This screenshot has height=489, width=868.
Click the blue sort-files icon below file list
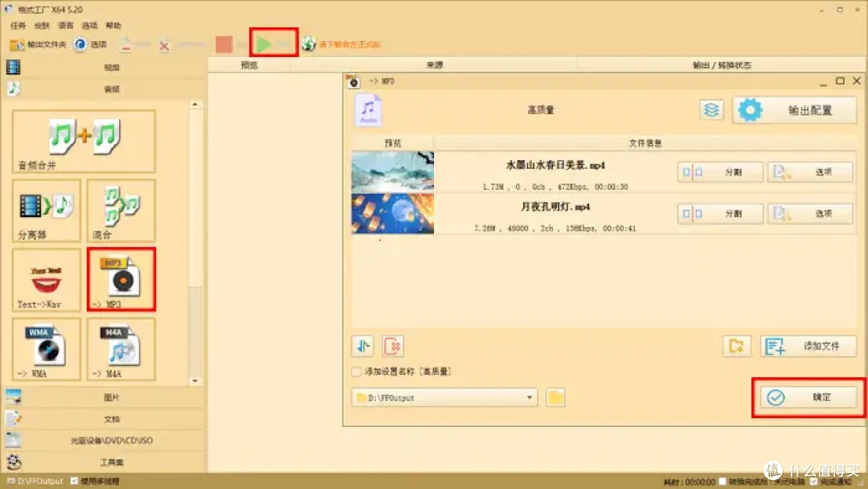[362, 346]
